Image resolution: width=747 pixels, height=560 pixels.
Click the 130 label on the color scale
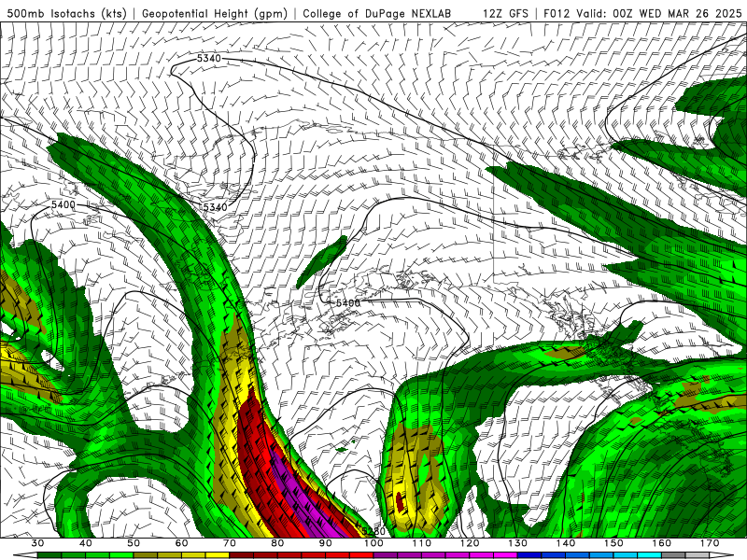(518, 543)
